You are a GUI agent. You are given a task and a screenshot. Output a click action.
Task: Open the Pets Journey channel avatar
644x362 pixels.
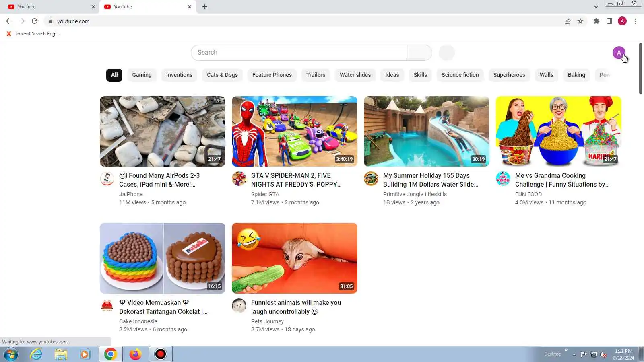pyautogui.click(x=239, y=306)
